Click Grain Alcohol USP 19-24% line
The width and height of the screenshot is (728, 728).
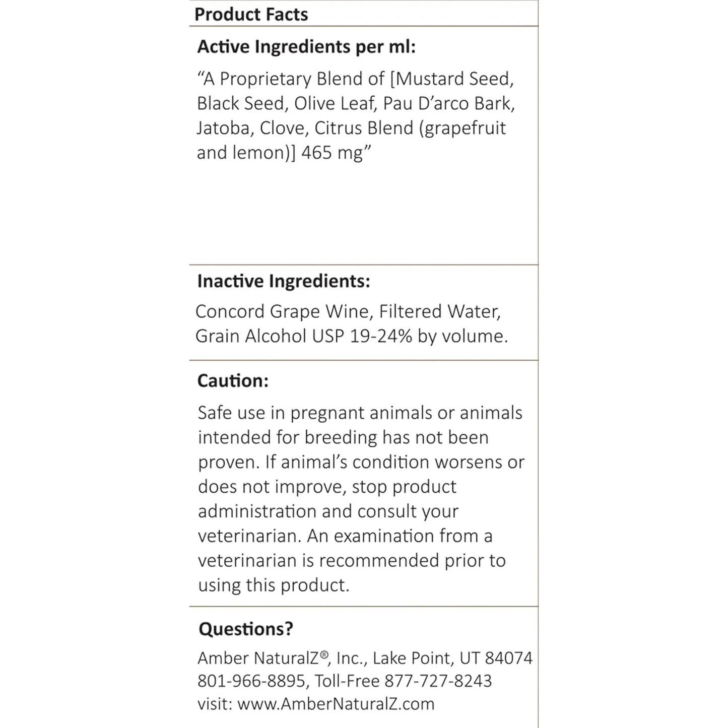(352, 336)
